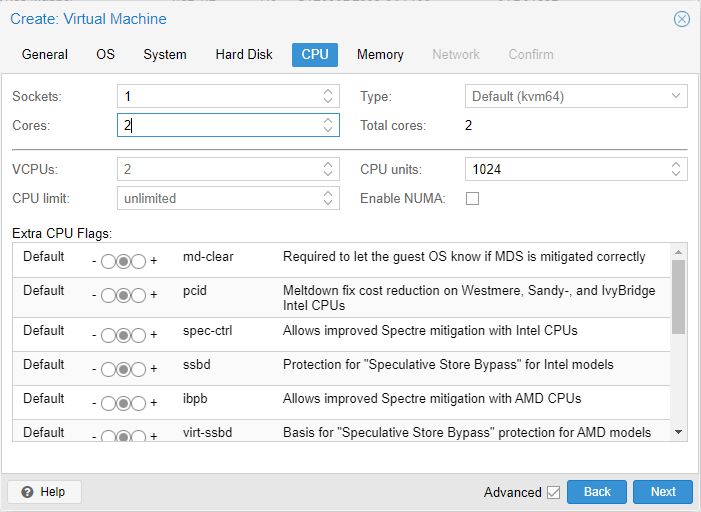
Task: Decrease Cores value with down arrow
Action: point(328,130)
